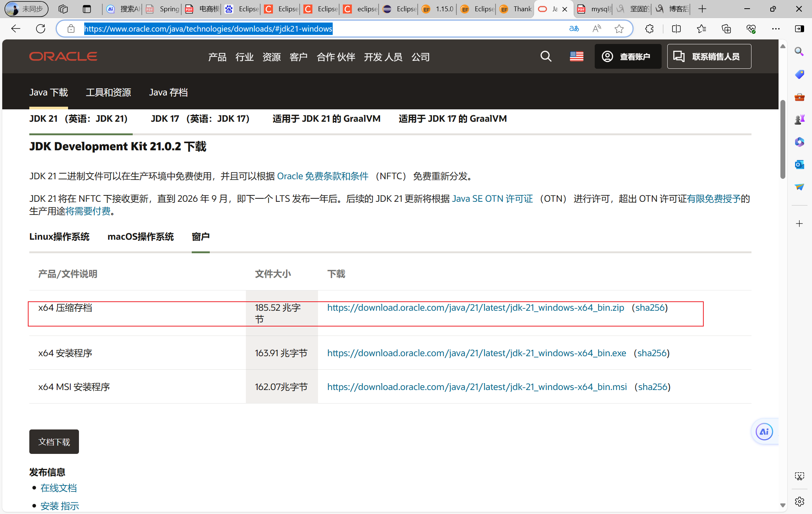This screenshot has height=514, width=812.
Task: Click the US flag country selector
Action: pyautogui.click(x=576, y=56)
